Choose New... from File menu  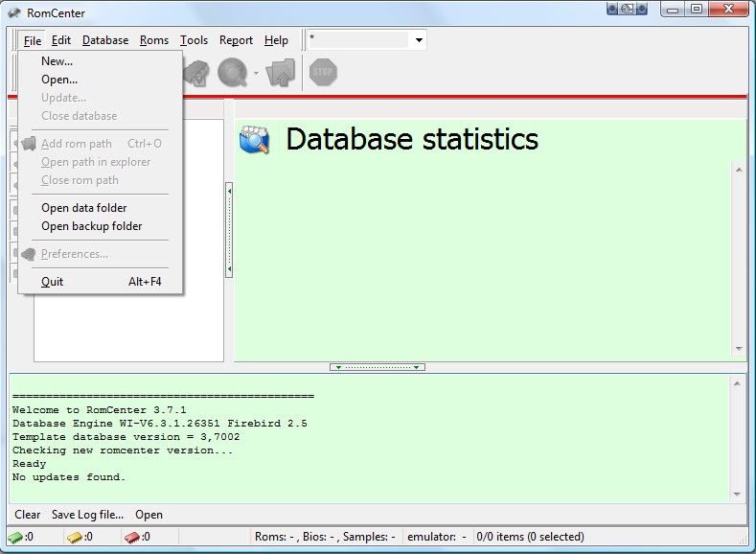pyautogui.click(x=101, y=61)
